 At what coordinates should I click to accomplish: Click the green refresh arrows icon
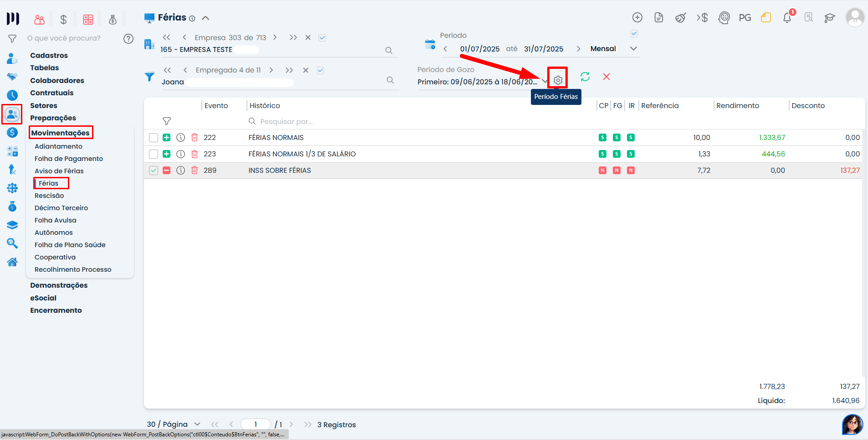pos(585,77)
